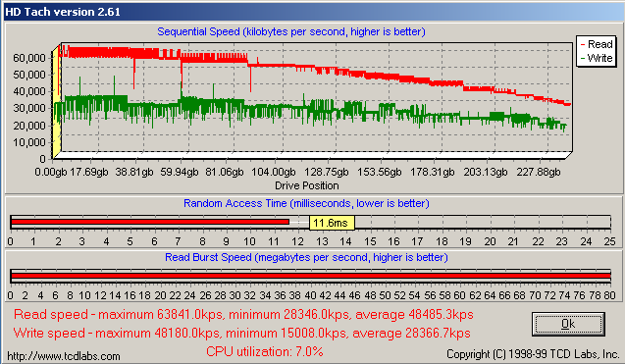Click the 153.56gb drive position label
Viewport: 625px width, 364px height.
[x=380, y=172]
